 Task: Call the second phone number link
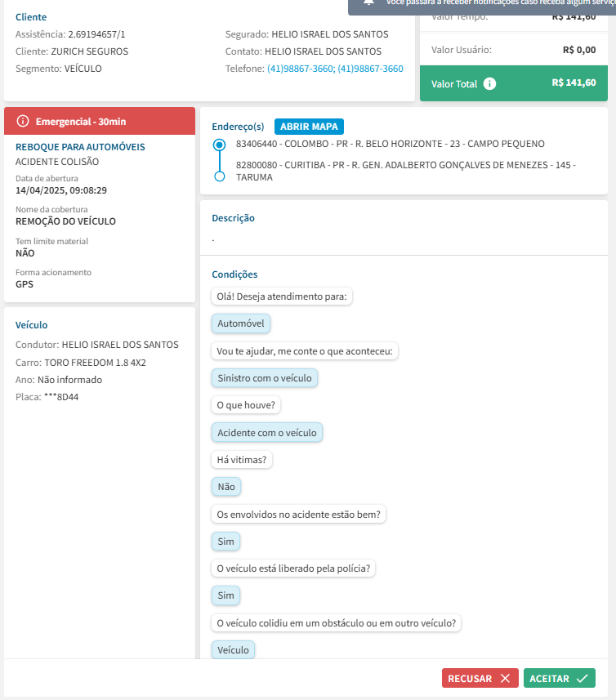tap(370, 69)
